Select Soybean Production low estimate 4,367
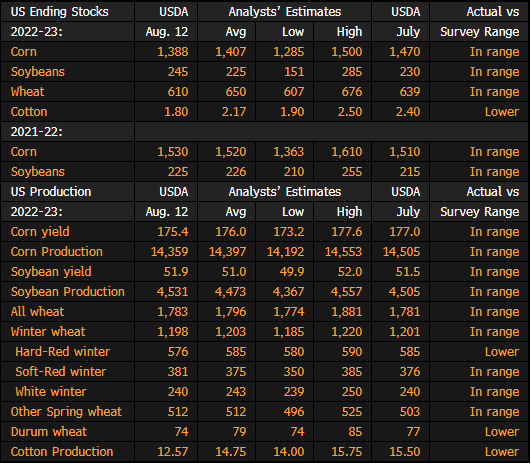Image resolution: width=531 pixels, height=464 pixels. [x=289, y=292]
